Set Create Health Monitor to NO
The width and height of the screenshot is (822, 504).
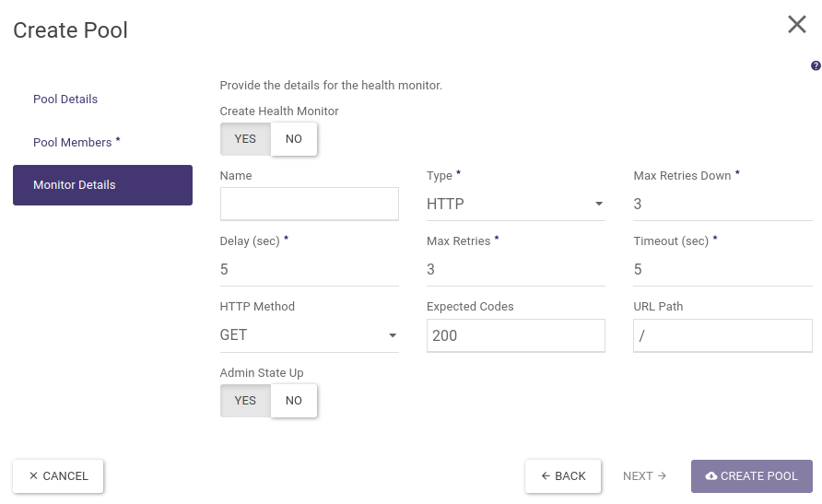point(293,139)
